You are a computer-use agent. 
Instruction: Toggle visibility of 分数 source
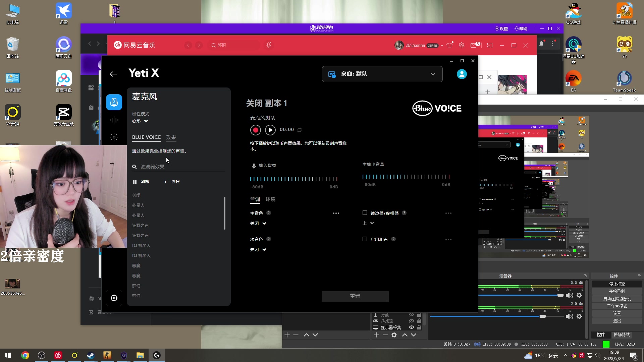click(412, 315)
